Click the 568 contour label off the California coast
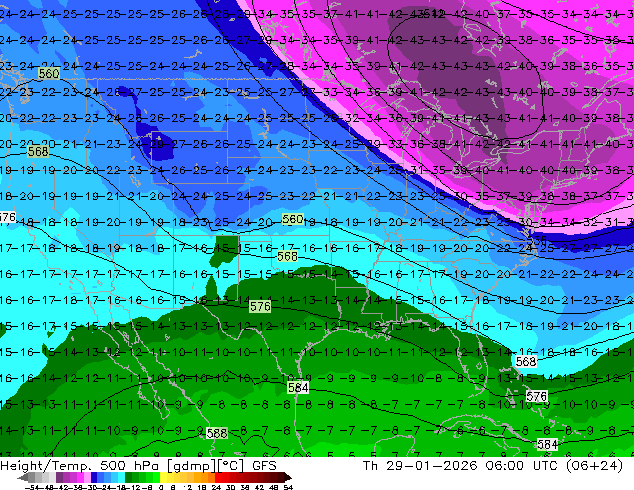This screenshot has width=634, height=490. pos(38,152)
